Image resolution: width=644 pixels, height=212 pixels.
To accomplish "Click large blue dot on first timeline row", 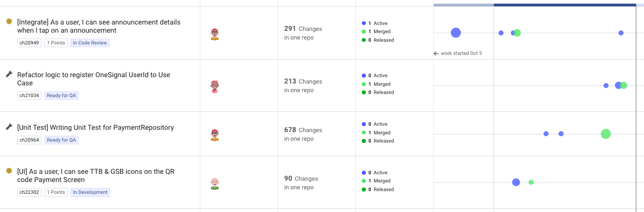I will 456,33.
